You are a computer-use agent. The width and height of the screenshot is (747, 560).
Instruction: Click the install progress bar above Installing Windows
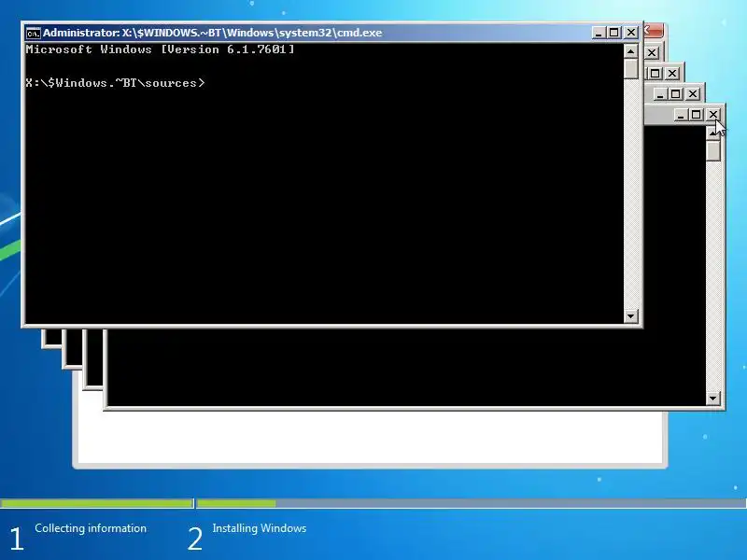click(x=472, y=503)
